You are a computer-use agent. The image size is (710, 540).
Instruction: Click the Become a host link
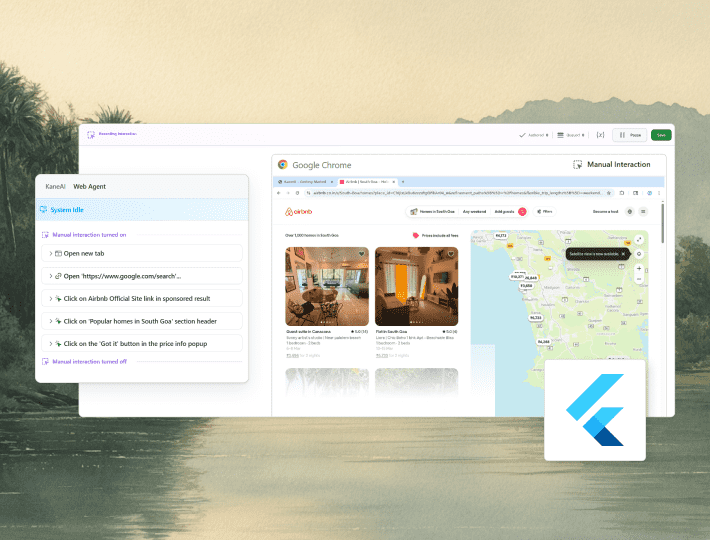click(x=605, y=211)
